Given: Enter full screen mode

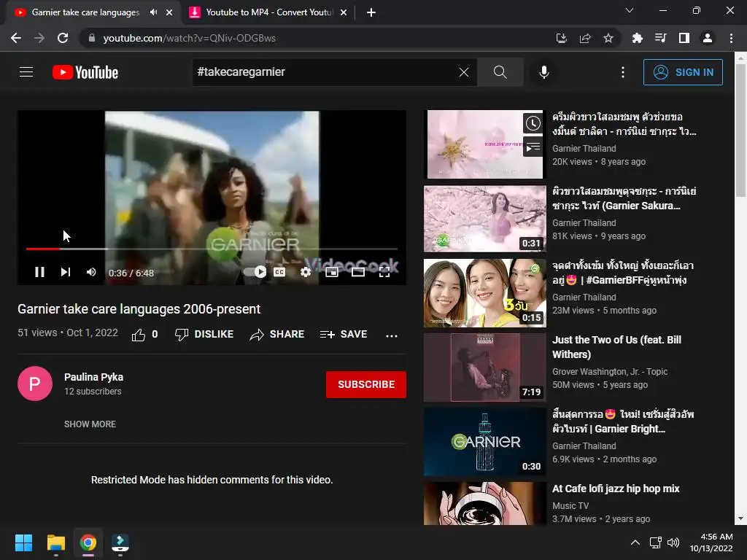Looking at the screenshot, I should [x=384, y=272].
